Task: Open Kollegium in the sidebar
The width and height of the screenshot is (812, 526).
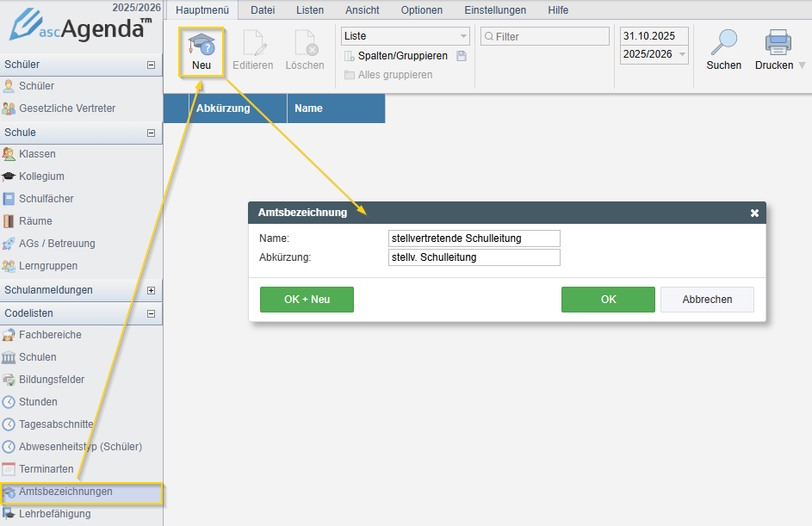Action: point(41,176)
